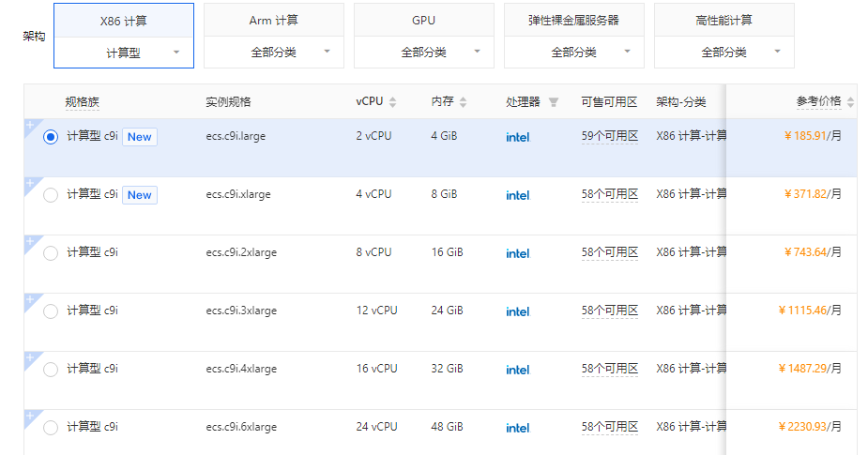Click the 59个可用区 link

(x=609, y=136)
